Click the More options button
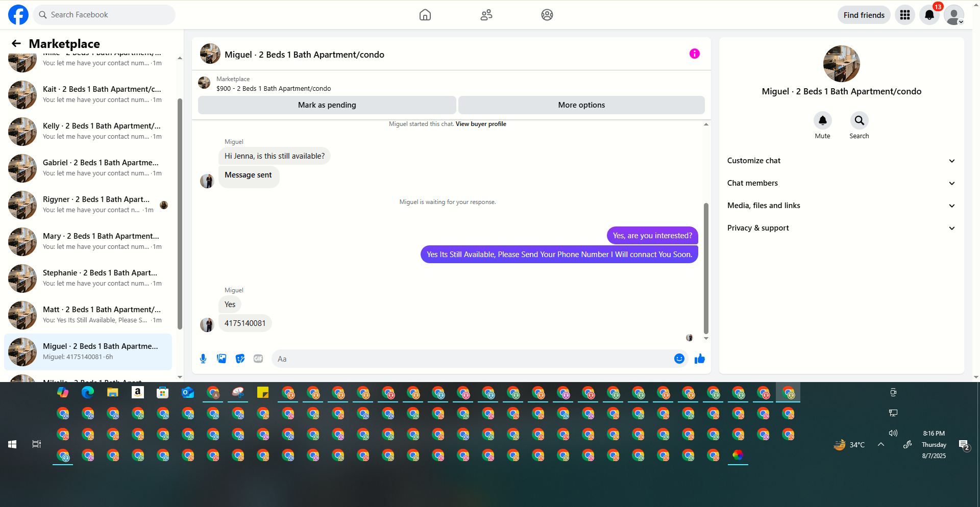 [581, 105]
